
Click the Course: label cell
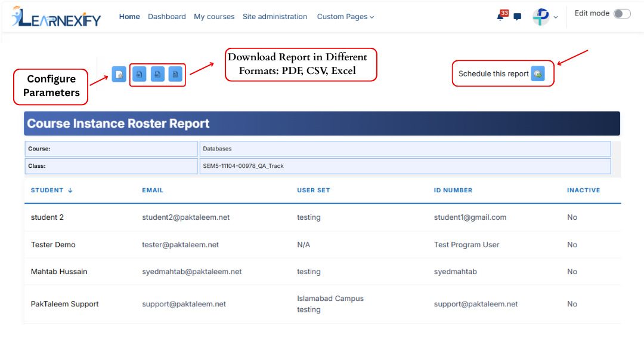point(112,149)
